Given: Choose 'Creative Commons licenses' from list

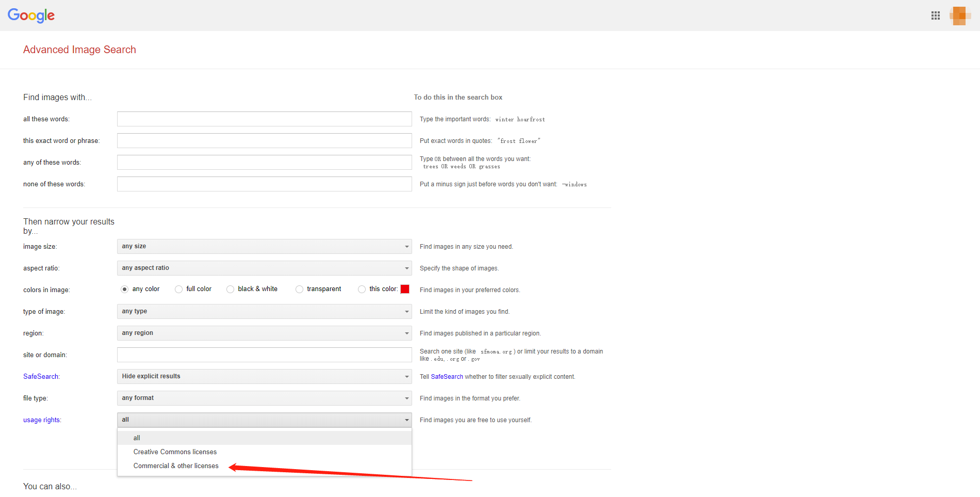Looking at the screenshot, I should tap(175, 452).
